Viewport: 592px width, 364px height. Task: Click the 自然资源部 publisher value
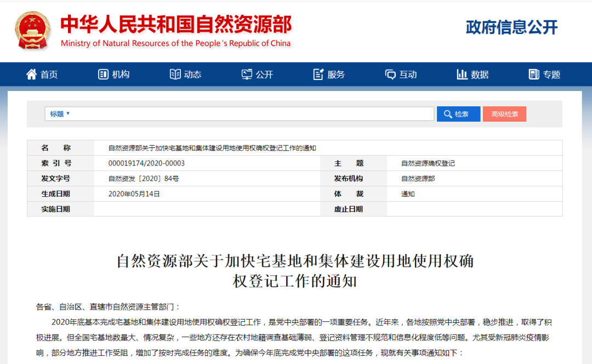click(418, 179)
